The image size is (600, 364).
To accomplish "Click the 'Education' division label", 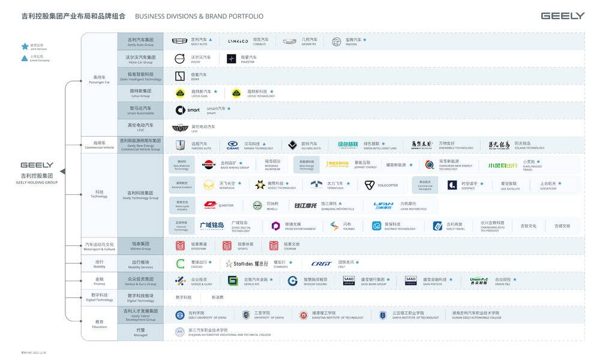I will coord(99,324).
